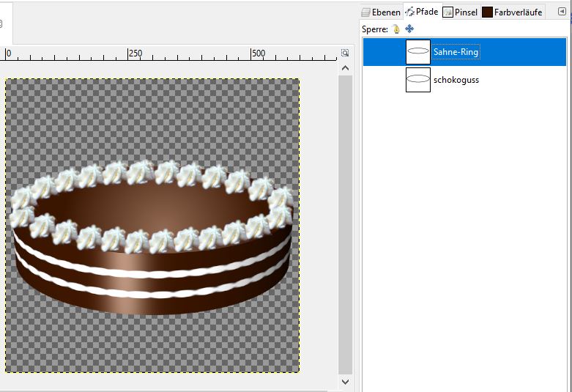The width and height of the screenshot is (572, 392).
Task: Click the zoom-on-resize icon above scrollbar
Action: coord(345,53)
